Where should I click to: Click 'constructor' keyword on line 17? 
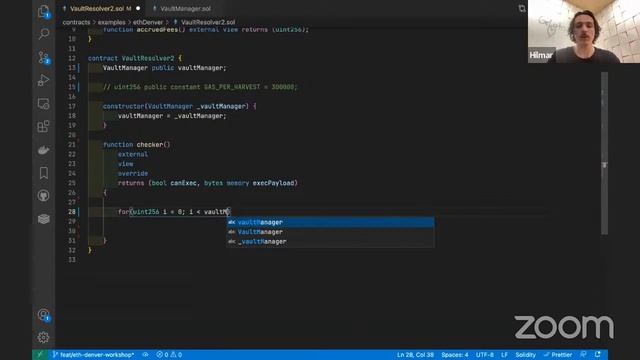click(x=123, y=106)
